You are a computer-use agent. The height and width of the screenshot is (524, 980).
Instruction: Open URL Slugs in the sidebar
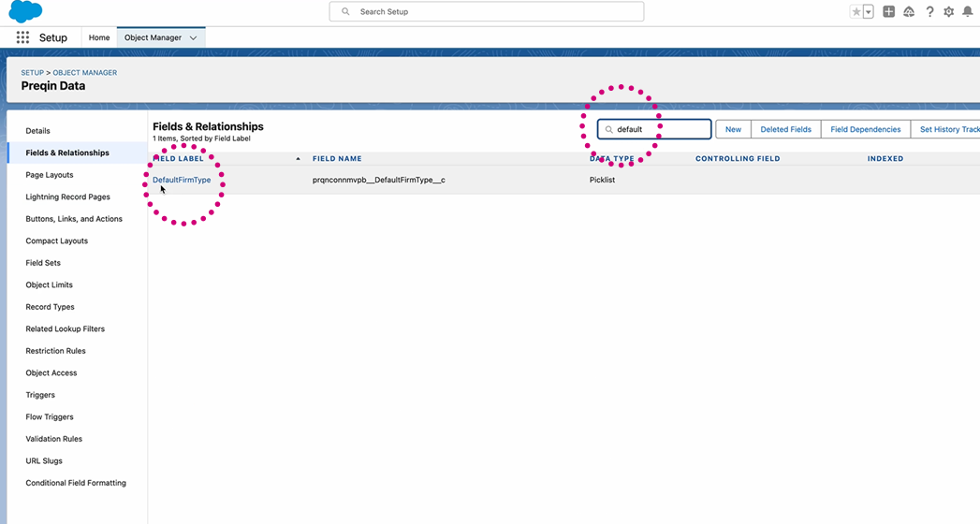pos(44,461)
